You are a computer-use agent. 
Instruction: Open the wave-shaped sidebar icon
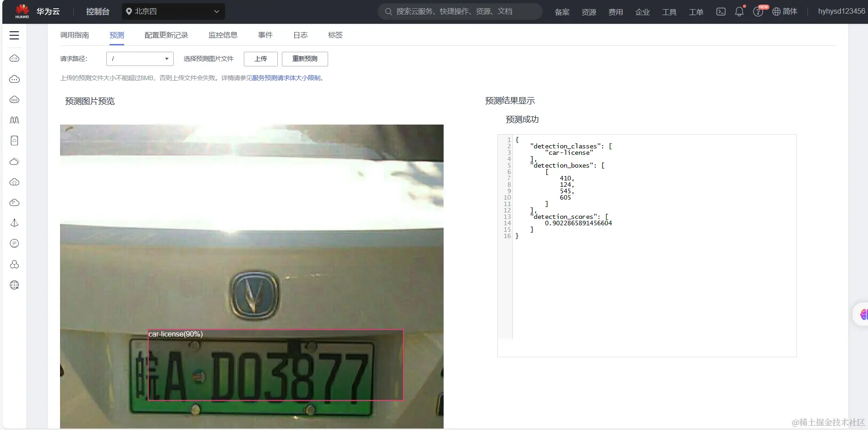14,120
